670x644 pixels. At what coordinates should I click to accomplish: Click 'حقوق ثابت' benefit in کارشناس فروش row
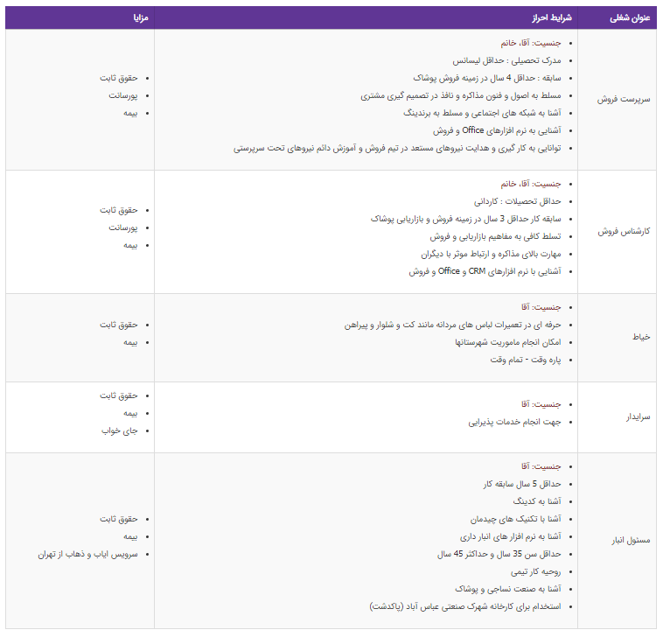click(119, 210)
